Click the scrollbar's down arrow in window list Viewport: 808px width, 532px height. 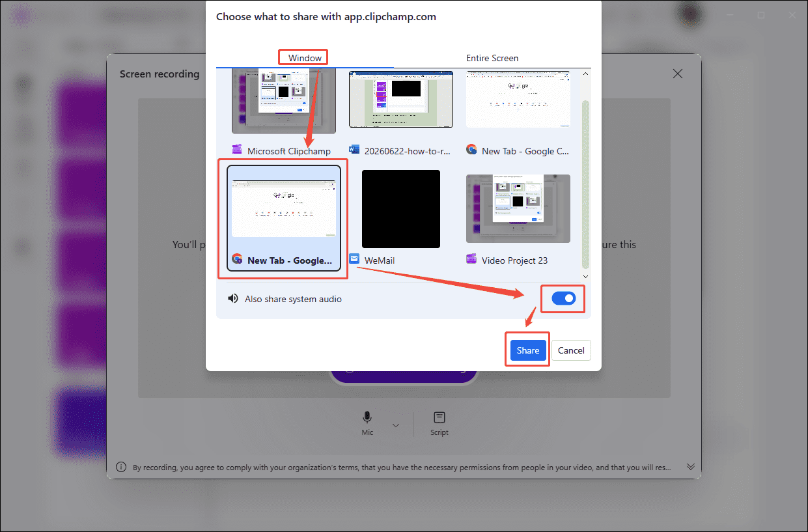[x=585, y=276]
